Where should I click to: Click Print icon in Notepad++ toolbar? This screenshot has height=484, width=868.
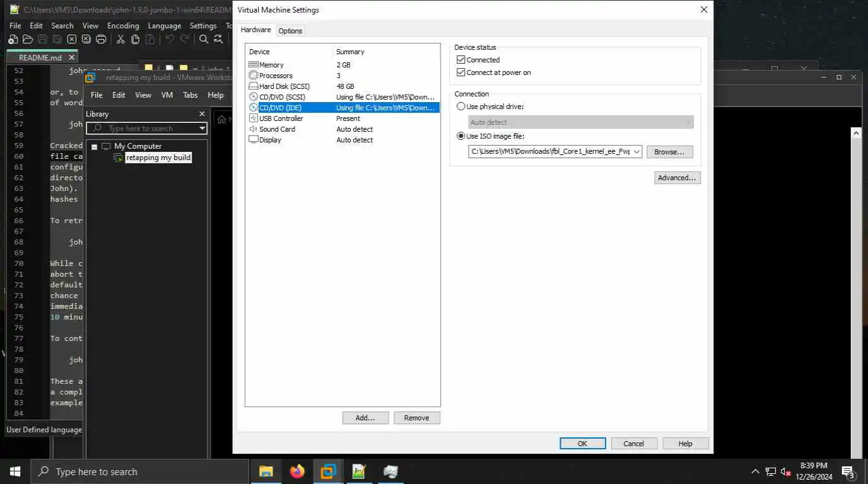tap(100, 39)
